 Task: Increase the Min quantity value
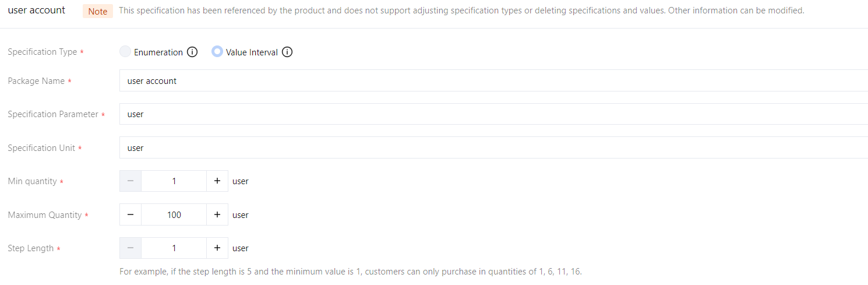pos(217,181)
